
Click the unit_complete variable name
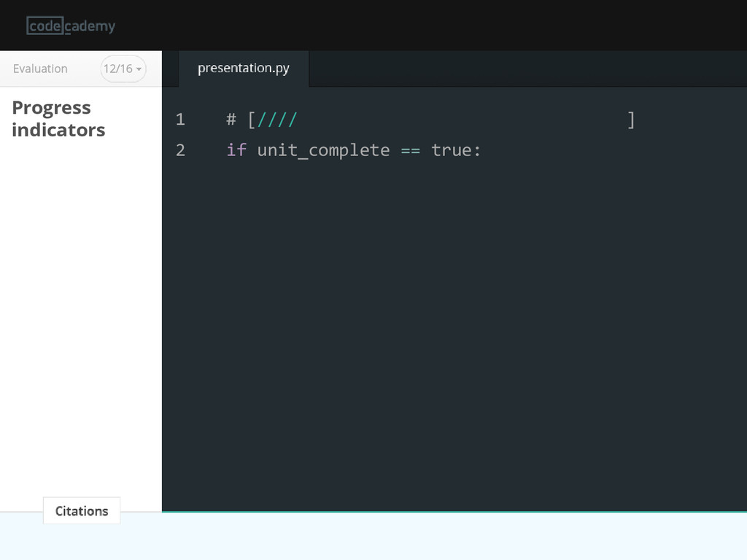(323, 150)
